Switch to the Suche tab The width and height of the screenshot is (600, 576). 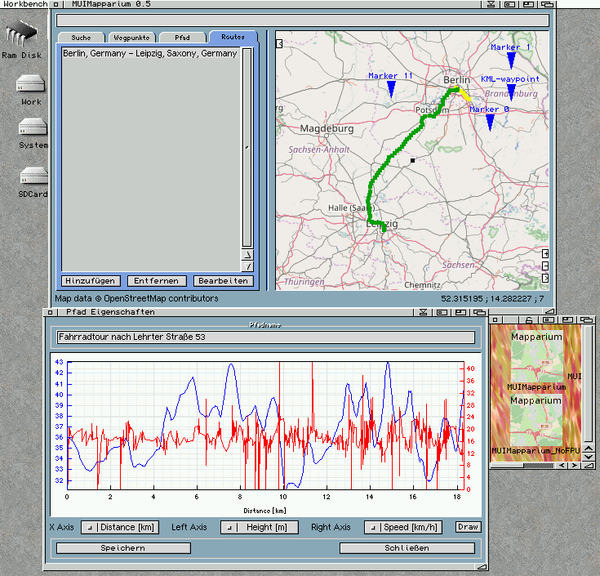point(81,37)
